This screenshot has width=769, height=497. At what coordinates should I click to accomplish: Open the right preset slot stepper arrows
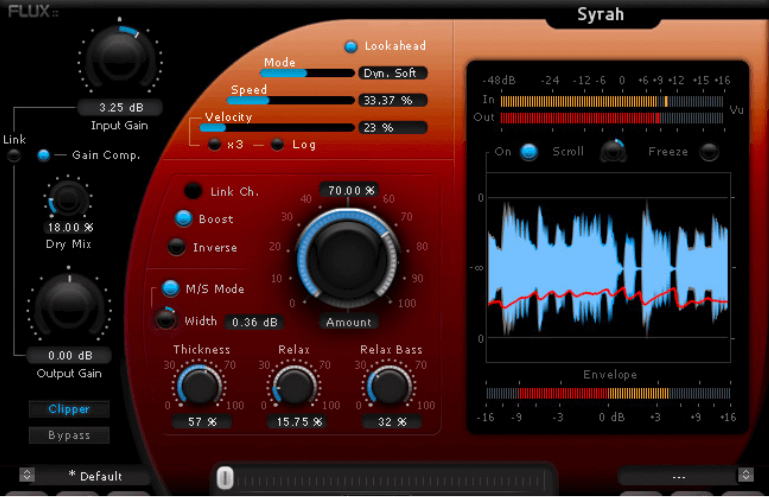coord(746,474)
